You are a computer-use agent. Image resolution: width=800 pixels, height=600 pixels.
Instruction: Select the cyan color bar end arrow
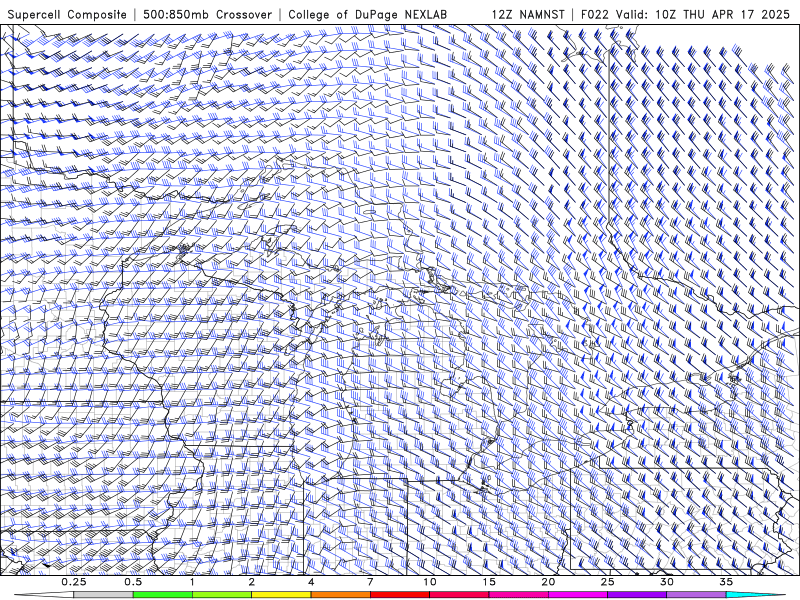(755, 595)
